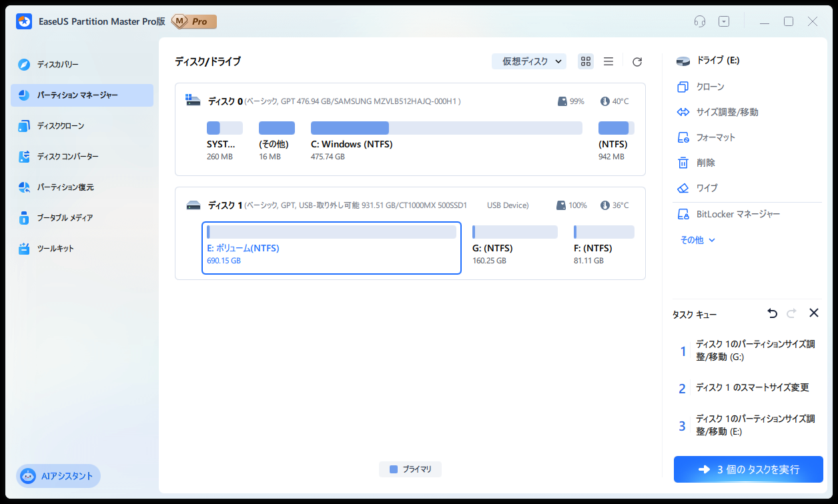Click the ディスク コンバーター sidebar icon

click(x=24, y=157)
